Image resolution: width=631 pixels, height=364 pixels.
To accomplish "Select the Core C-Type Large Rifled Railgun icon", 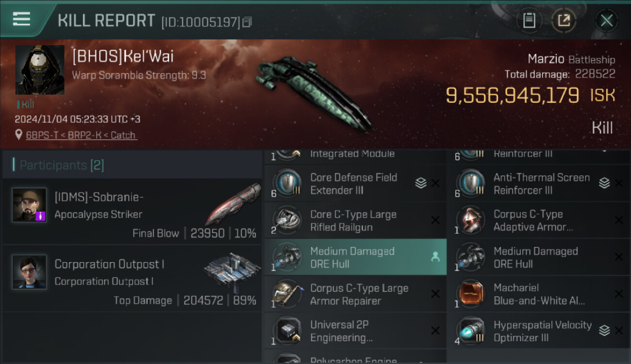I will (x=287, y=221).
